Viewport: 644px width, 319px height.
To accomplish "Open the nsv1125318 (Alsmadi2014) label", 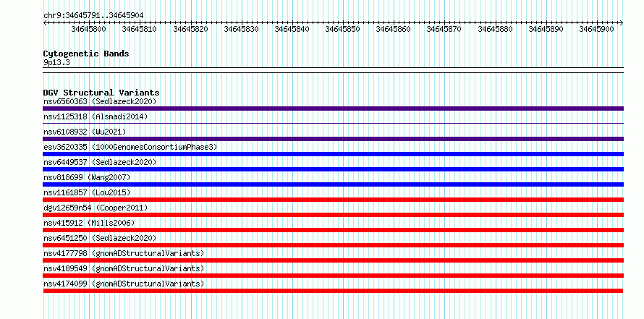I will point(96,116).
